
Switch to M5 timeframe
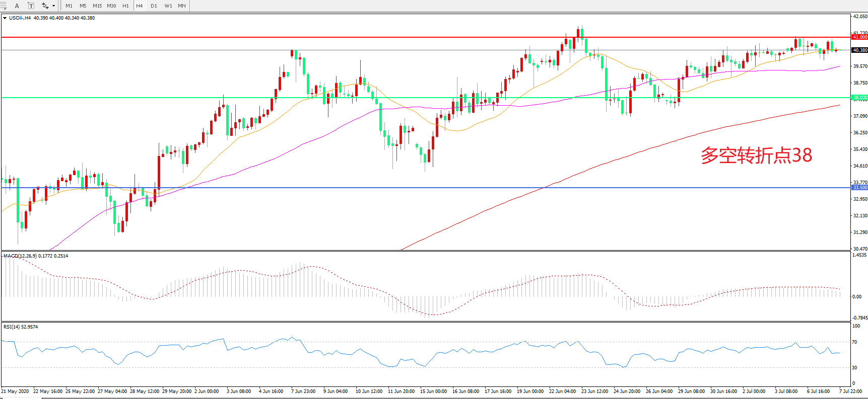(83, 6)
